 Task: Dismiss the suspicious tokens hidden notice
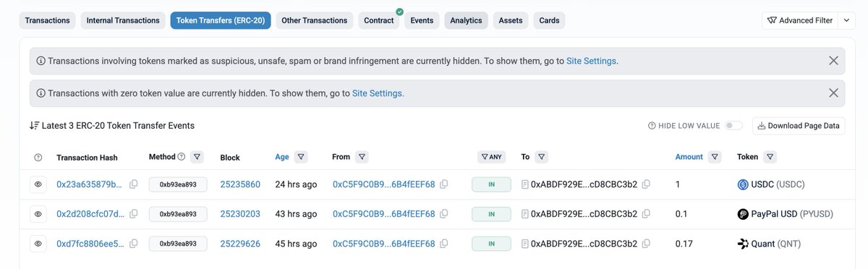pos(833,61)
